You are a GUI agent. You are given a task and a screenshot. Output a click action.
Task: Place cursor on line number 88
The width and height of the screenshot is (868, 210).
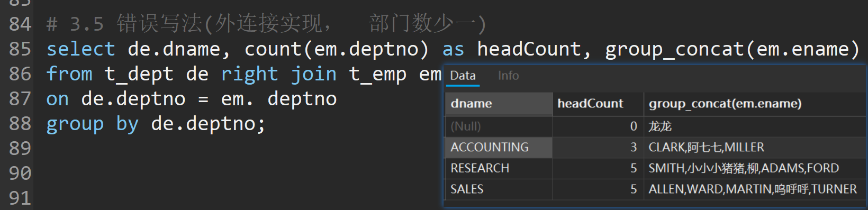20,124
